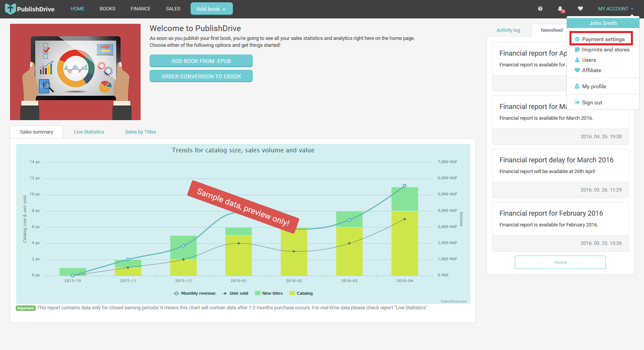The width and height of the screenshot is (644, 350).
Task: Click ORDER CONVERSION TO EBOOK button
Action: point(201,76)
